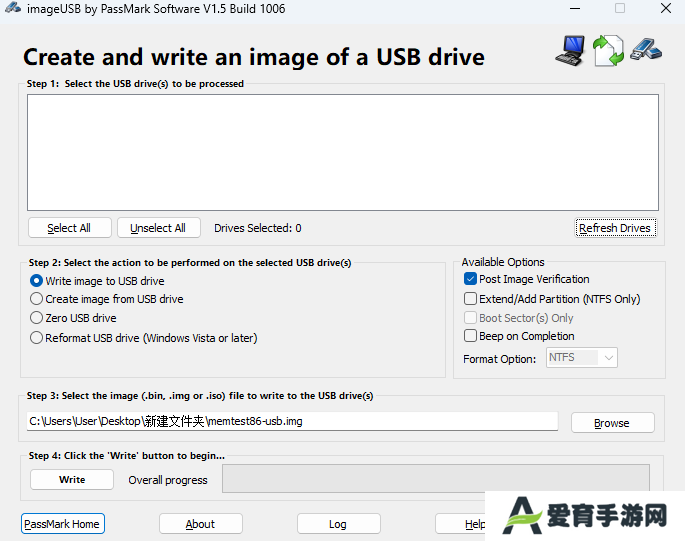Choose 'Reformat USB drive' radio option
This screenshot has width=685, height=541.
click(x=36, y=338)
